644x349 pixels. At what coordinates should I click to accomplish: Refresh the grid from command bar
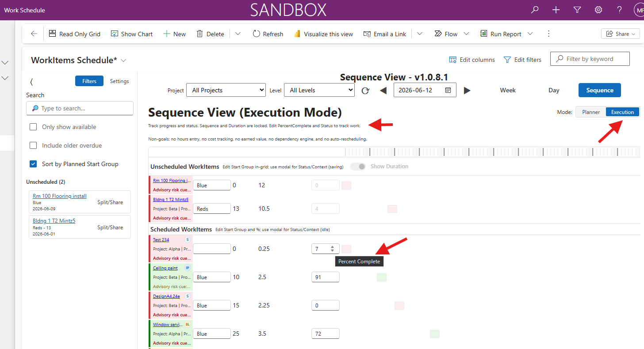click(x=268, y=34)
